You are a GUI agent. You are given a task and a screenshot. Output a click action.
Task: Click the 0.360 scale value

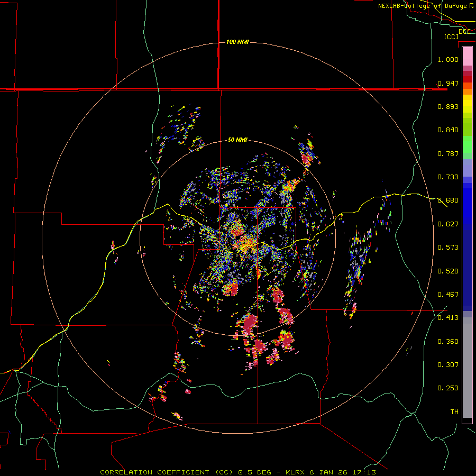pos(448,342)
